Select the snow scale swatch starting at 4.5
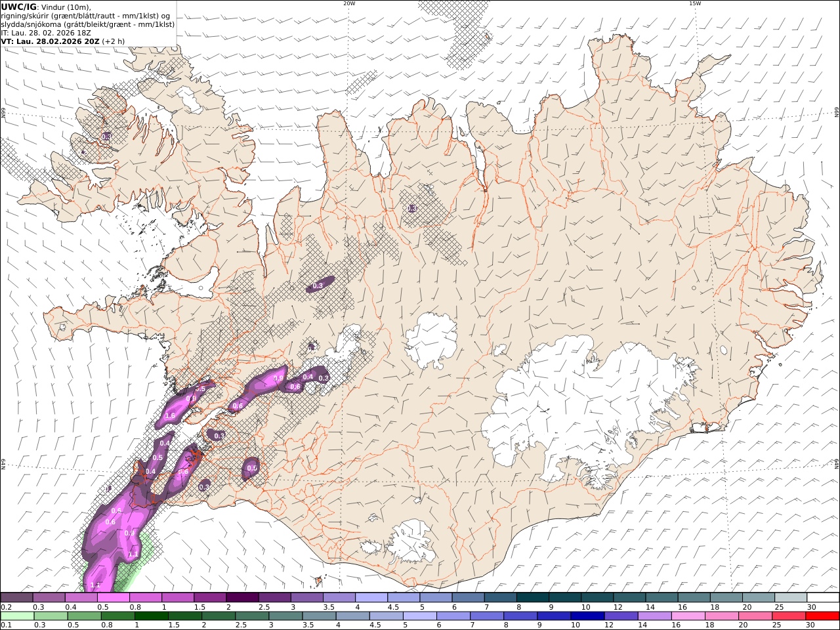840x630 pixels. pyautogui.click(x=404, y=597)
